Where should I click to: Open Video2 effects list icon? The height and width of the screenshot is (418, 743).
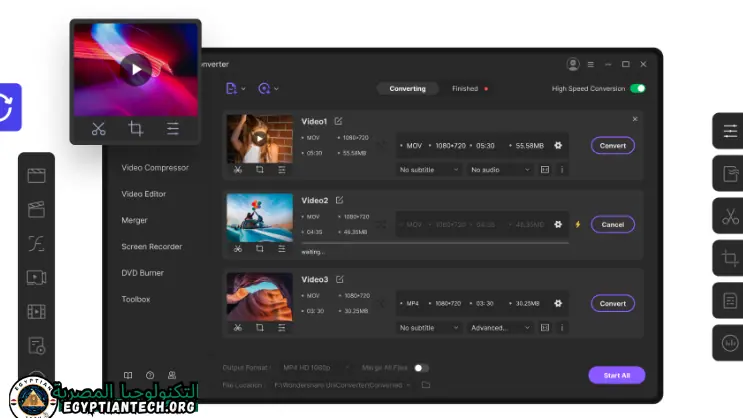click(281, 249)
